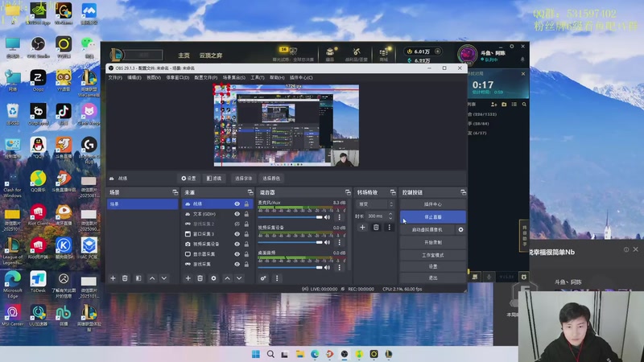Add a new scene with the plus icon
The width and height of the screenshot is (644, 362).
[x=113, y=278]
